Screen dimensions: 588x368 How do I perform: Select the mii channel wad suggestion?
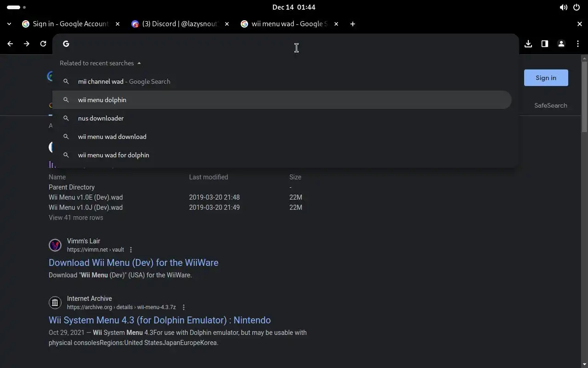pyautogui.click(x=282, y=81)
